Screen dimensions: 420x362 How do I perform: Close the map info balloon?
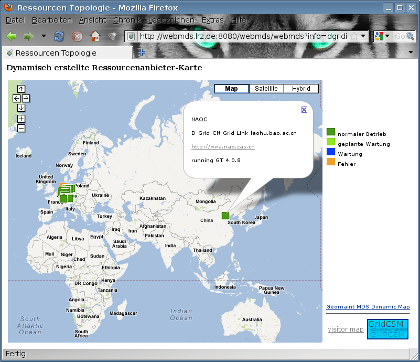[304, 110]
